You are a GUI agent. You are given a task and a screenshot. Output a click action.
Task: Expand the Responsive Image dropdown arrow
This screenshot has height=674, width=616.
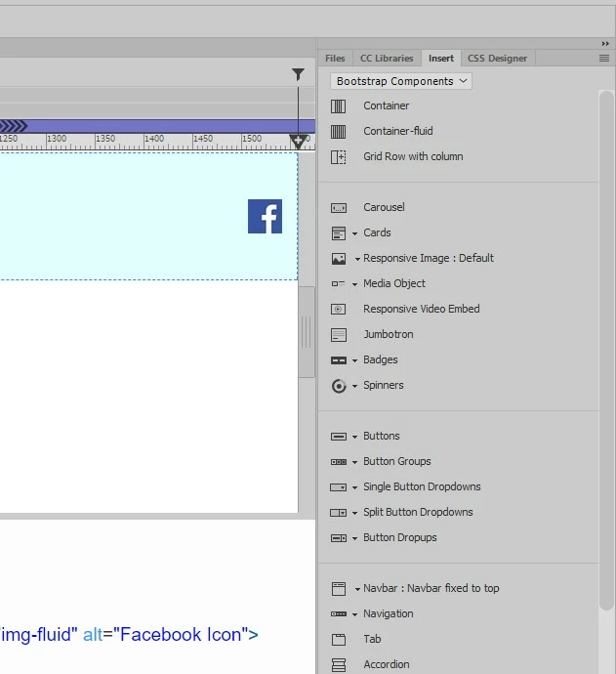tap(357, 259)
